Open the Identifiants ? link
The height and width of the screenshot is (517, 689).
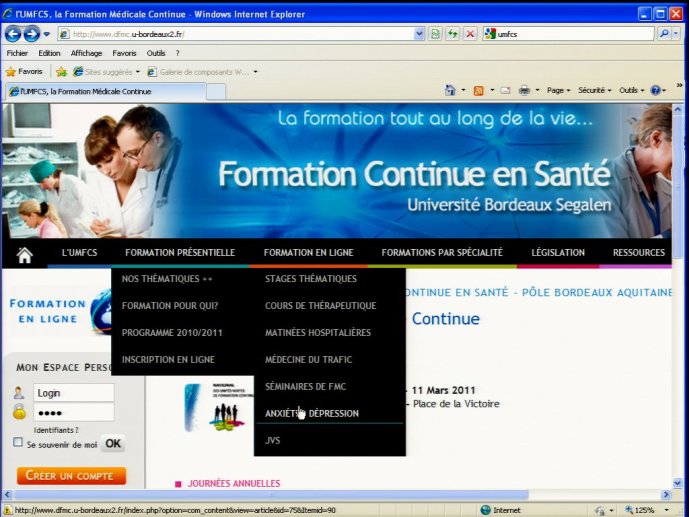click(56, 430)
